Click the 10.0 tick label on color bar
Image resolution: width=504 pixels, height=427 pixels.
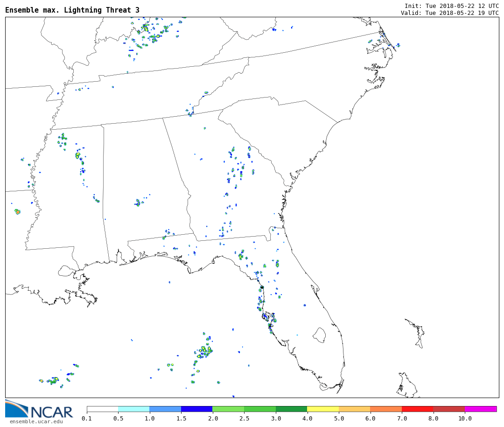pos(464,419)
